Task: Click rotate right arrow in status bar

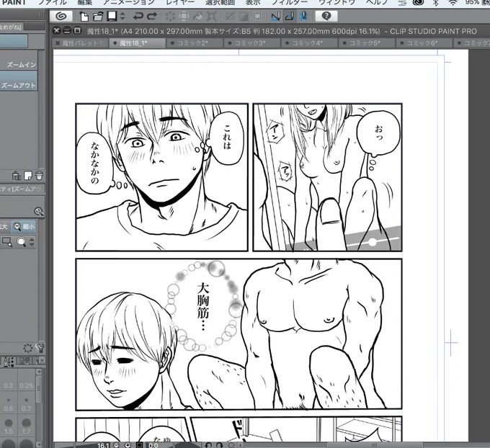Action: point(219,445)
